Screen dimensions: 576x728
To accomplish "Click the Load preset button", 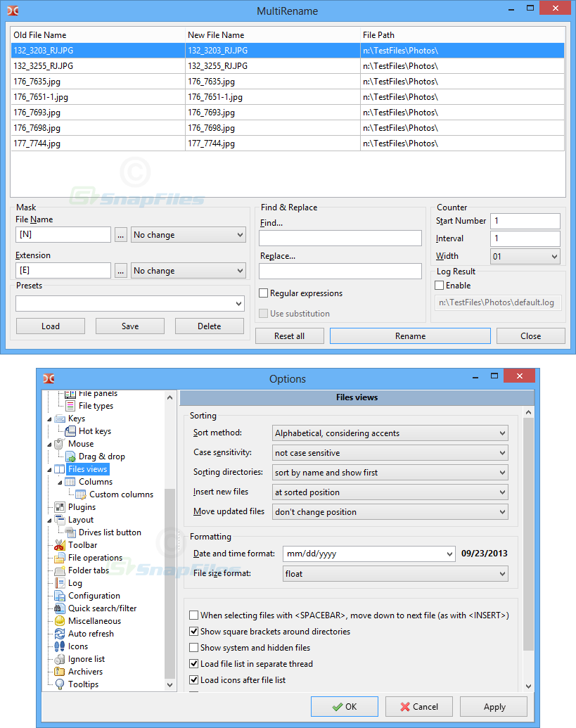I will point(50,326).
